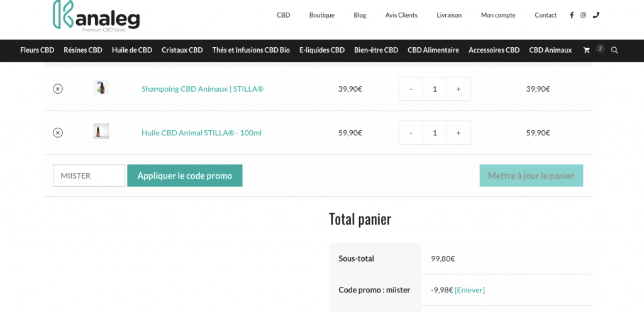Click the 59,90€ line total for Huile

click(538, 133)
